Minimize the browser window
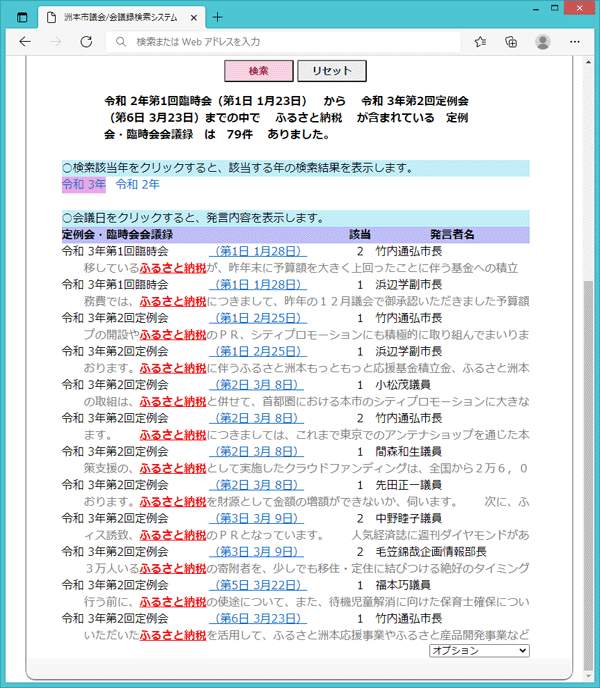The image size is (600, 688). point(536,9)
